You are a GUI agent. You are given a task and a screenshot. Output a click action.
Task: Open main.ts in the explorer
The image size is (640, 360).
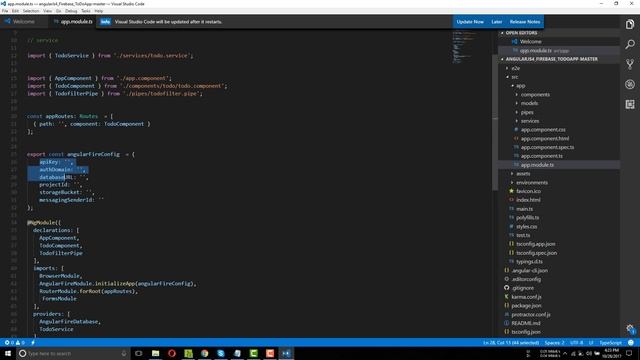tap(524, 209)
